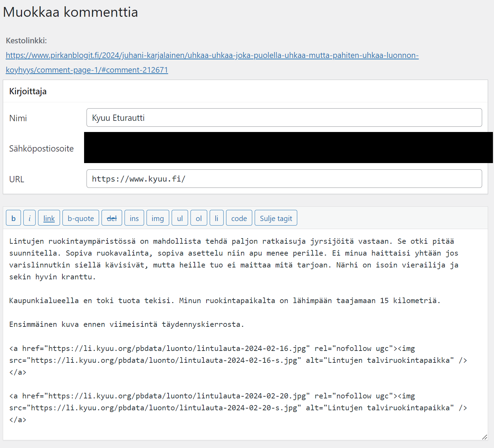The width and height of the screenshot is (494, 448).
Task: Click the Muokkaa kommenttia page heading
Action: pyautogui.click(x=70, y=12)
